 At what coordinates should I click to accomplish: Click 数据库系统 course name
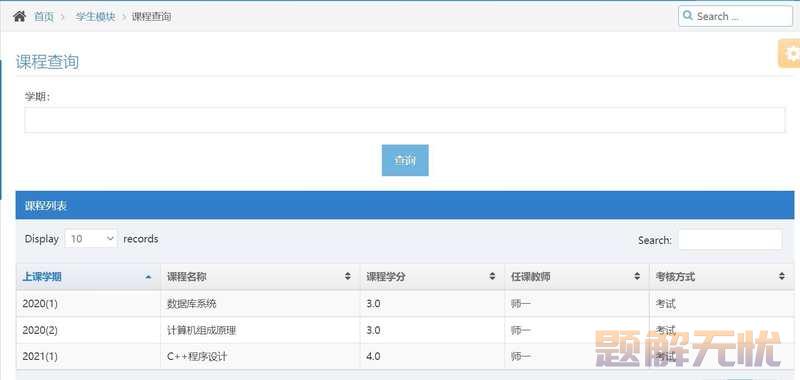pyautogui.click(x=192, y=304)
